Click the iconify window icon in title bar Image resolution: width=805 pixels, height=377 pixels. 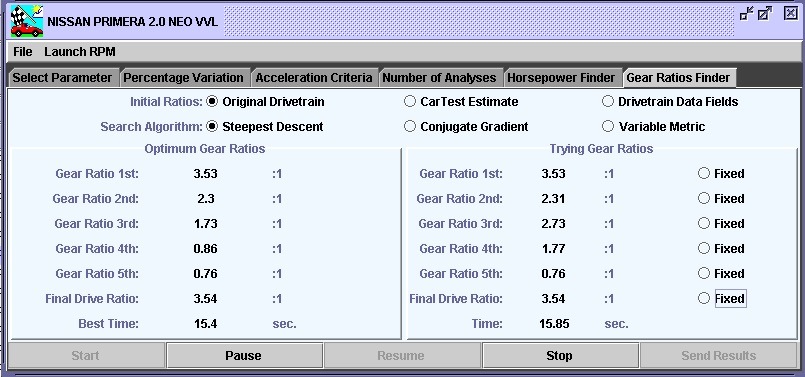[746, 14]
